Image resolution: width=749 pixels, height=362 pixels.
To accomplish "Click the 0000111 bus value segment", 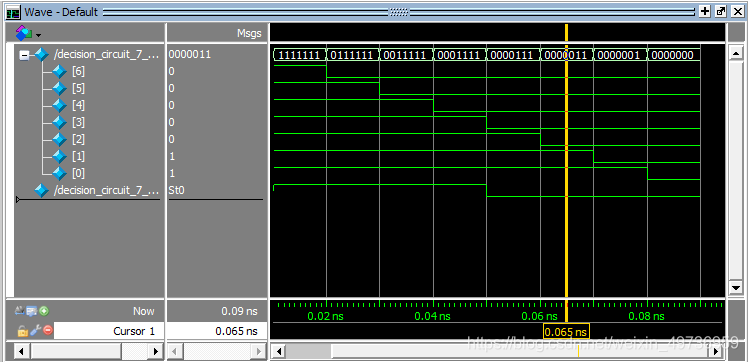I will coord(514,54).
